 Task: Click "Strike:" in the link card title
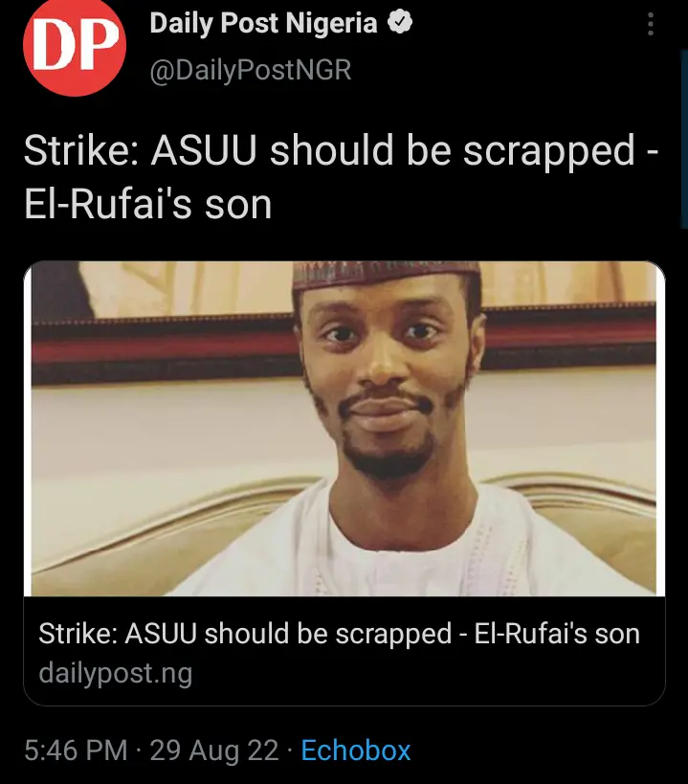(78, 634)
